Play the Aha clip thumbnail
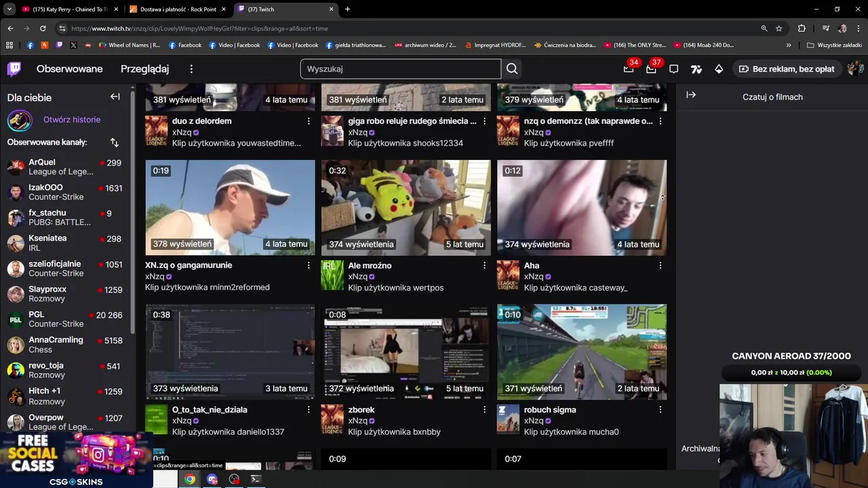This screenshot has width=868, height=488. click(582, 207)
